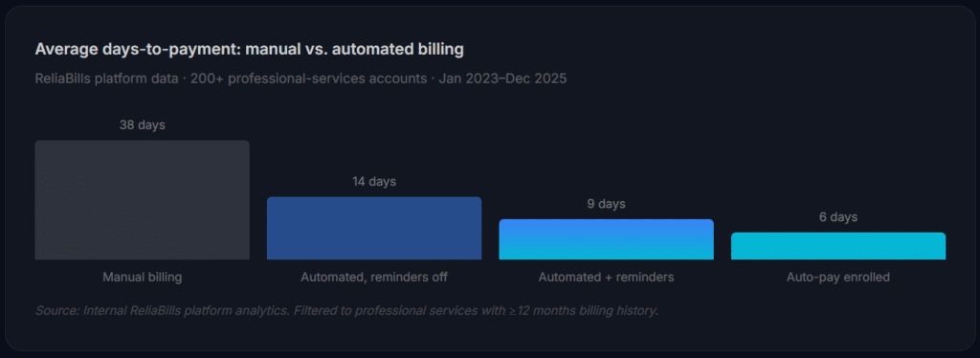
Task: Click the Source footnote text
Action: pyautogui.click(x=346, y=310)
